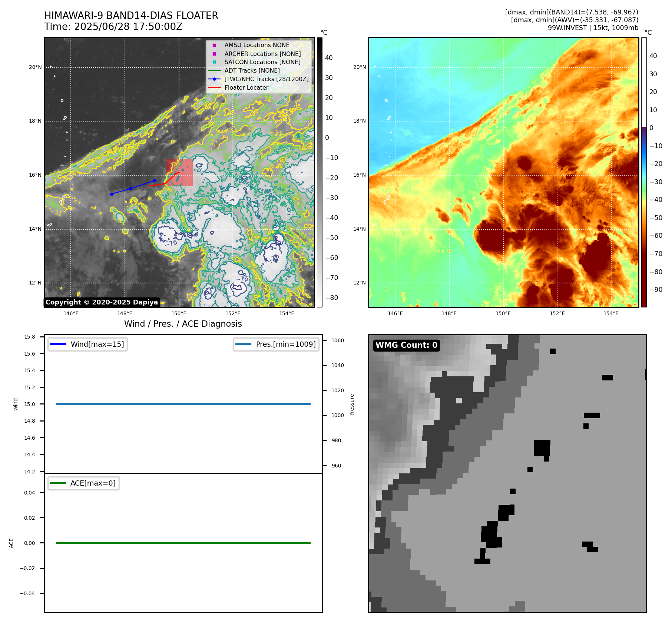Screen dimensions: 672x626
Task: Click the 12°N label on the right map
Action: (x=360, y=283)
